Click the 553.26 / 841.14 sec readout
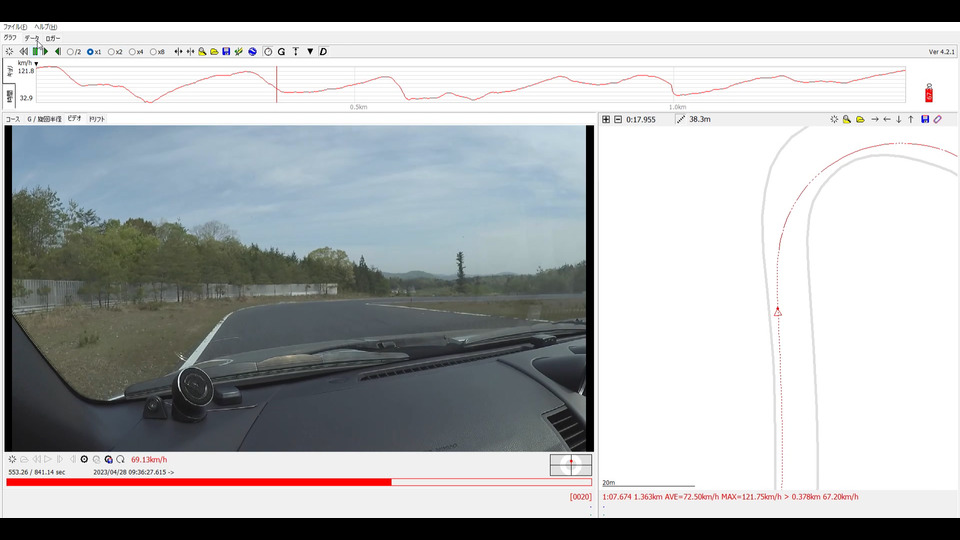The image size is (960, 540). point(37,472)
